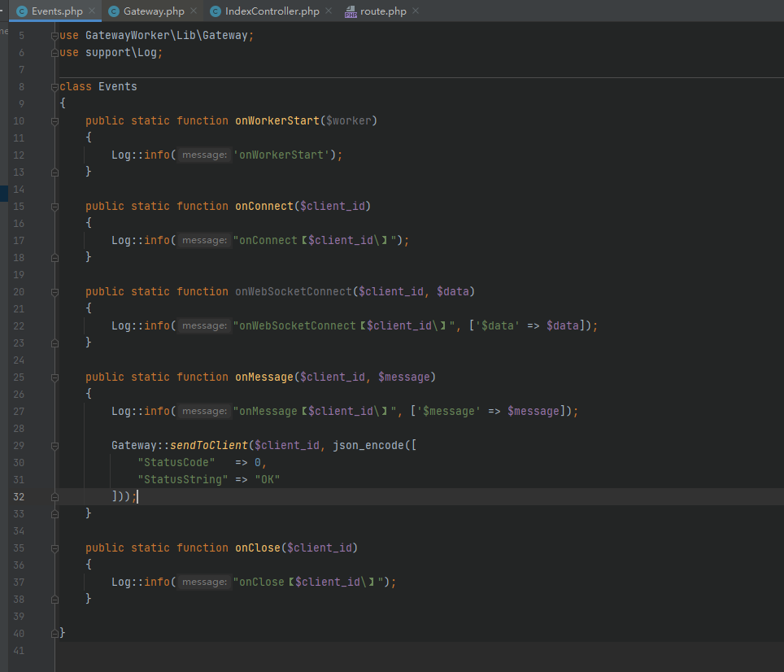
Task: Click the onClose function name
Action: (x=258, y=548)
